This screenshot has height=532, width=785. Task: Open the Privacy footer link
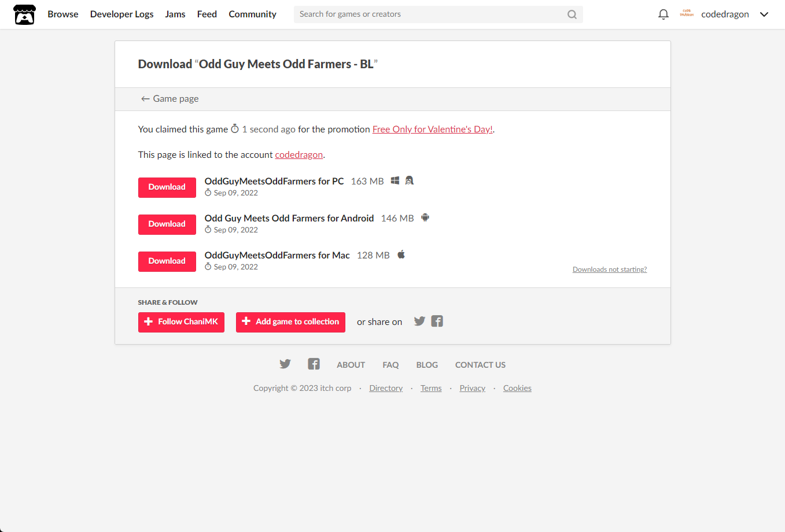473,388
